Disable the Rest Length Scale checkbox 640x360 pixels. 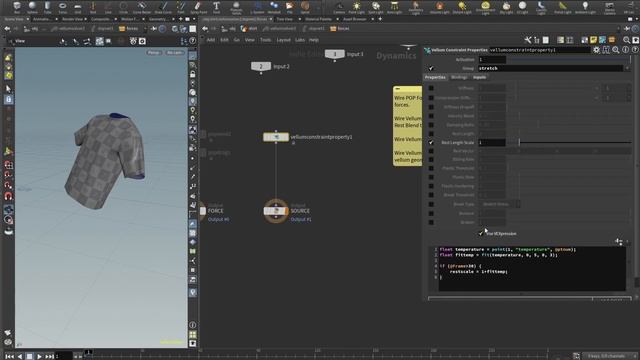coord(431,142)
